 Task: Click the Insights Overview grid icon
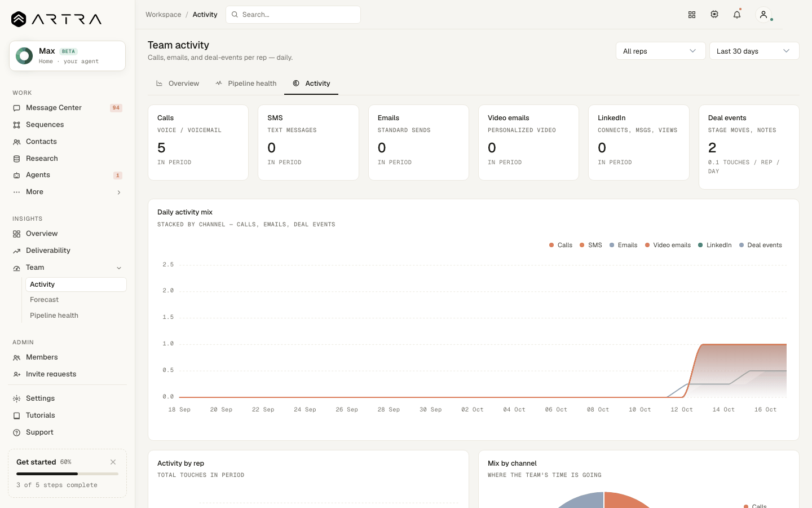17,234
